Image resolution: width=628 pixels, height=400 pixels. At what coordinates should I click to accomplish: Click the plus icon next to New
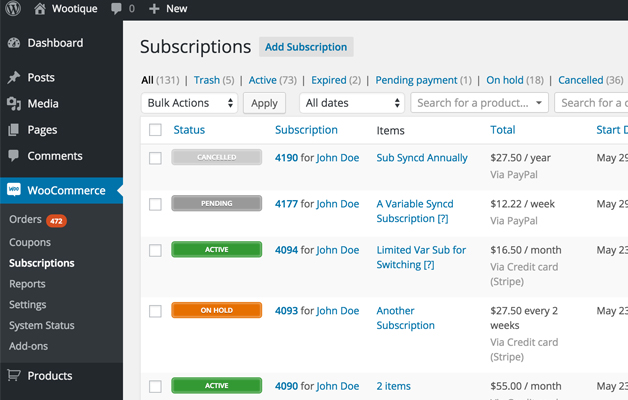(154, 9)
